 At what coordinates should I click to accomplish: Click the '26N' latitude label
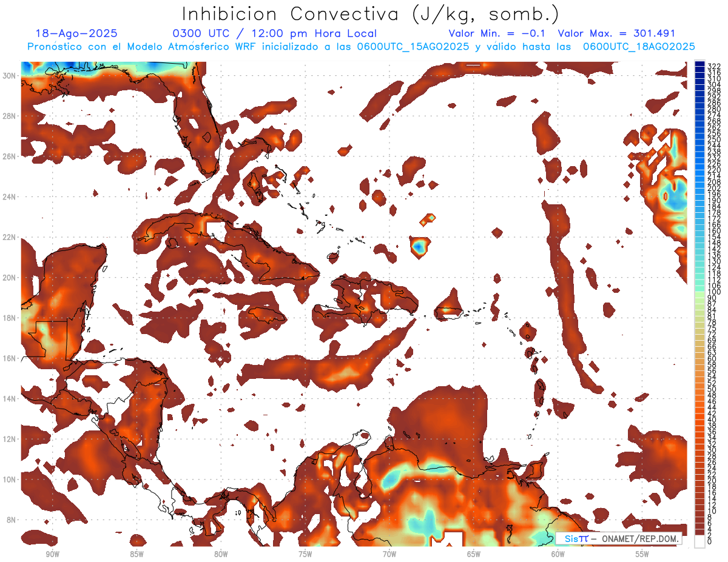tap(10, 156)
